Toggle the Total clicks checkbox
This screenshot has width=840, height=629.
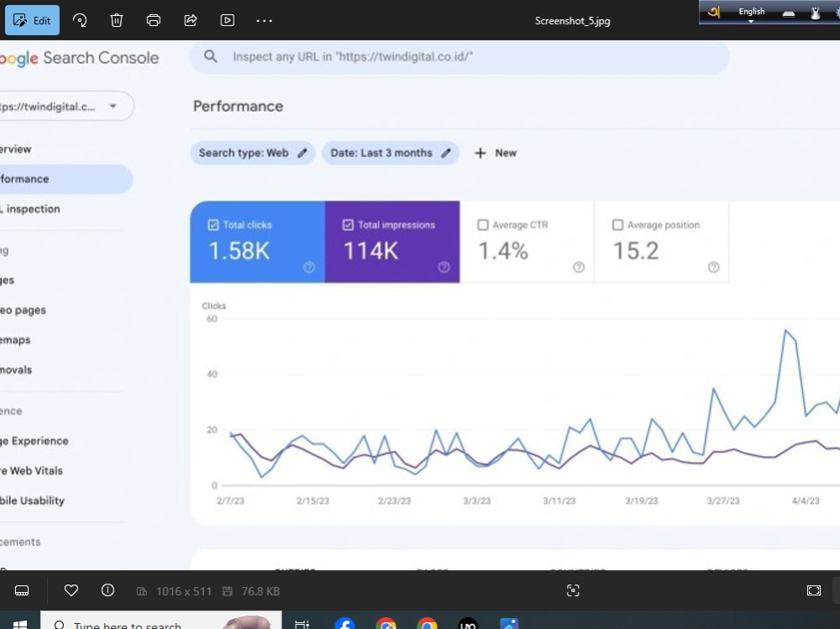pyautogui.click(x=213, y=225)
